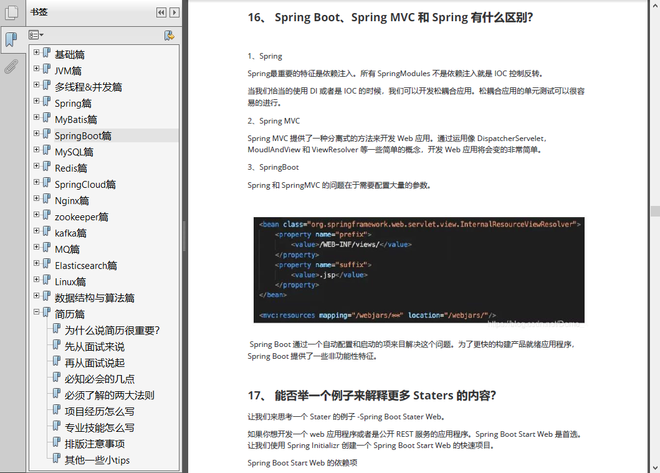Viewport: 660px width, 473px height.
Task: Go to 为什么说简历很重要? bookmark
Action: [x=112, y=330]
